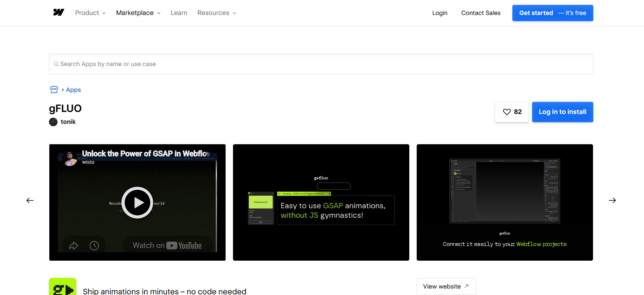Open video via Watch on YouTube
This screenshot has height=295, width=644.
pos(167,245)
